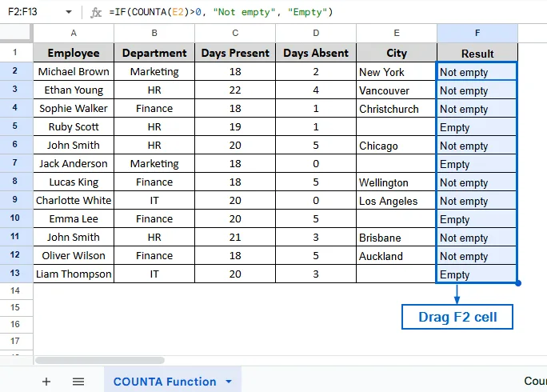Click the select-all corner box
The height and width of the screenshot is (392, 547).
tap(15, 32)
